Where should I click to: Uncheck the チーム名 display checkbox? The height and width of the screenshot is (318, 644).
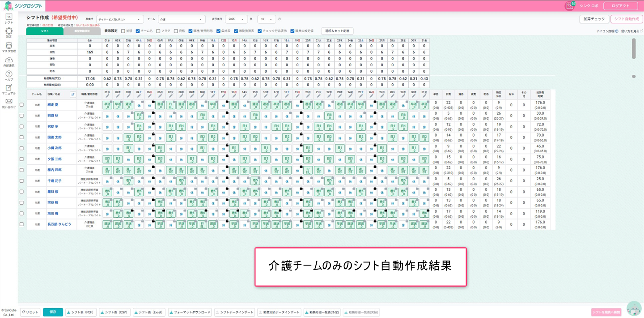[138, 31]
